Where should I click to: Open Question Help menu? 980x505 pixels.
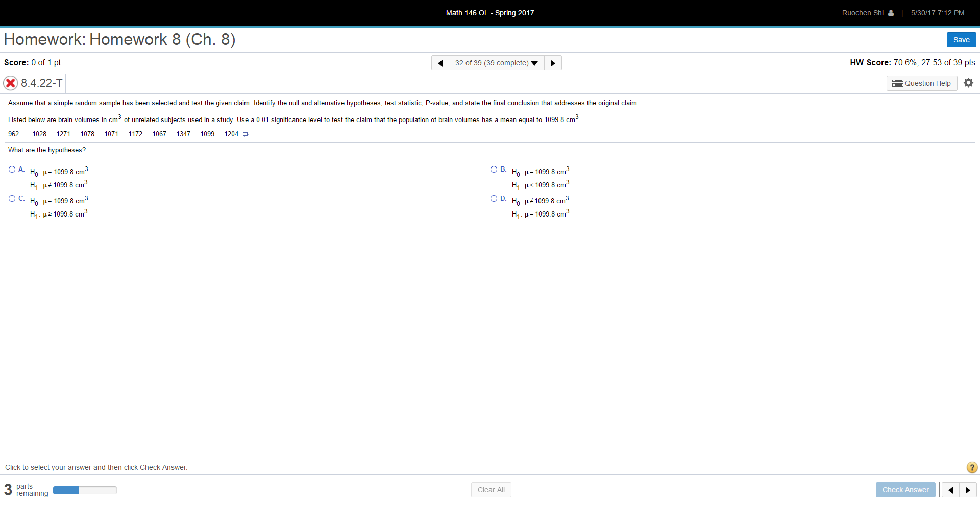click(x=922, y=83)
